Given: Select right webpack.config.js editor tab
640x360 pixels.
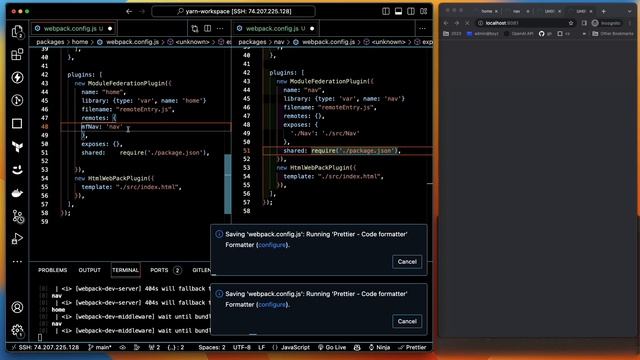Looking at the screenshot, I should point(275,29).
